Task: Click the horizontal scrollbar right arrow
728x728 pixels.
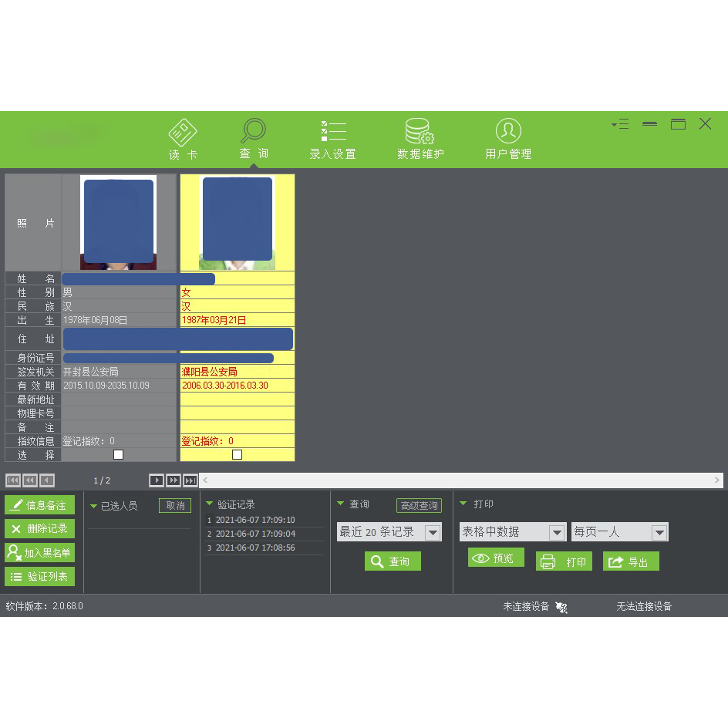Action: pyautogui.click(x=716, y=480)
